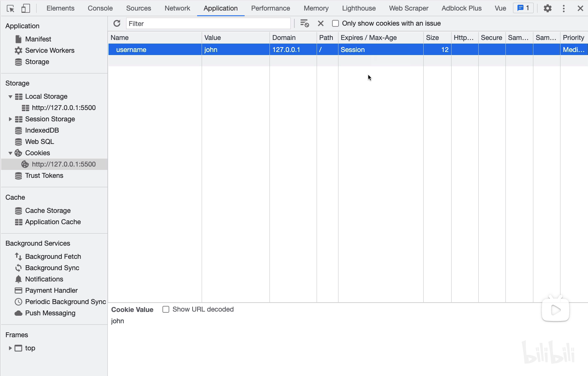Click the inspect element picker icon

[11, 8]
